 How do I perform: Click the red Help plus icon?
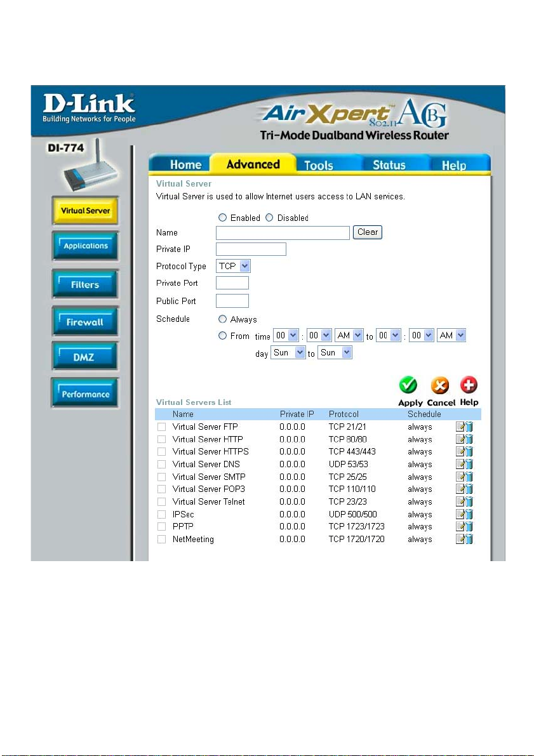tap(469, 385)
